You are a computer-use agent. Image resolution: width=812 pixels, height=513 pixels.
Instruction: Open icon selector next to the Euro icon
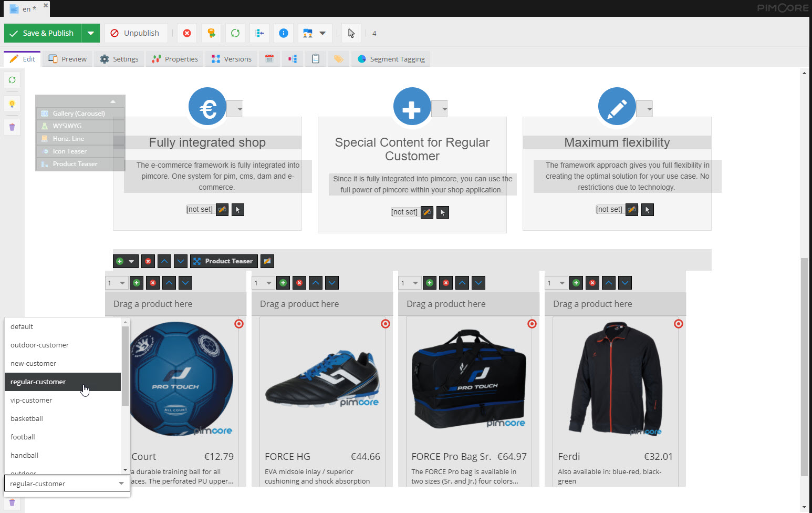pyautogui.click(x=235, y=109)
